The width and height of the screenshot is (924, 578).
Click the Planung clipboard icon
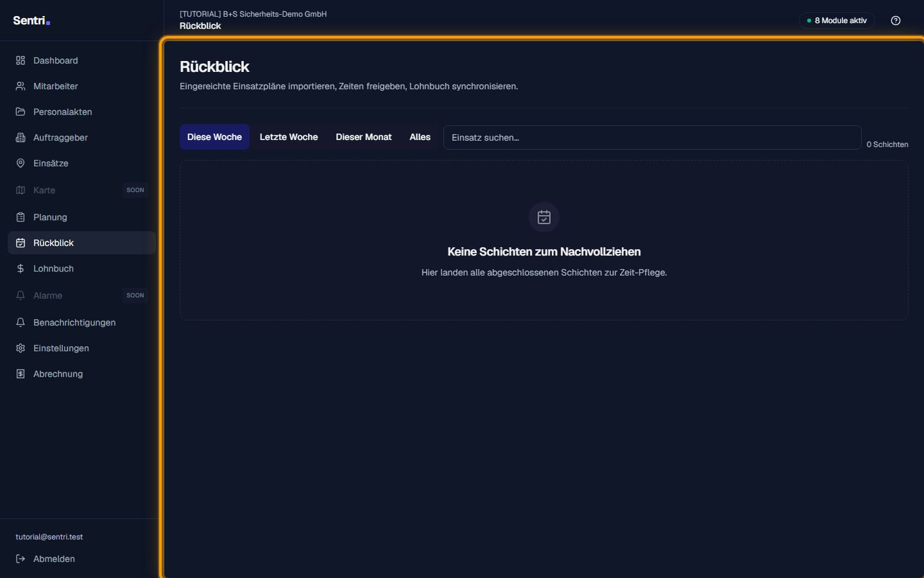(x=21, y=217)
